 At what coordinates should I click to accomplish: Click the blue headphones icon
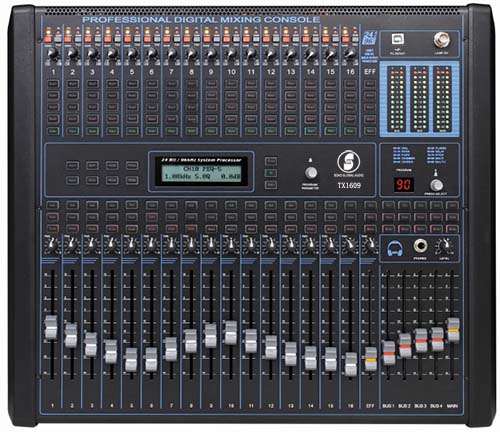[x=395, y=249]
